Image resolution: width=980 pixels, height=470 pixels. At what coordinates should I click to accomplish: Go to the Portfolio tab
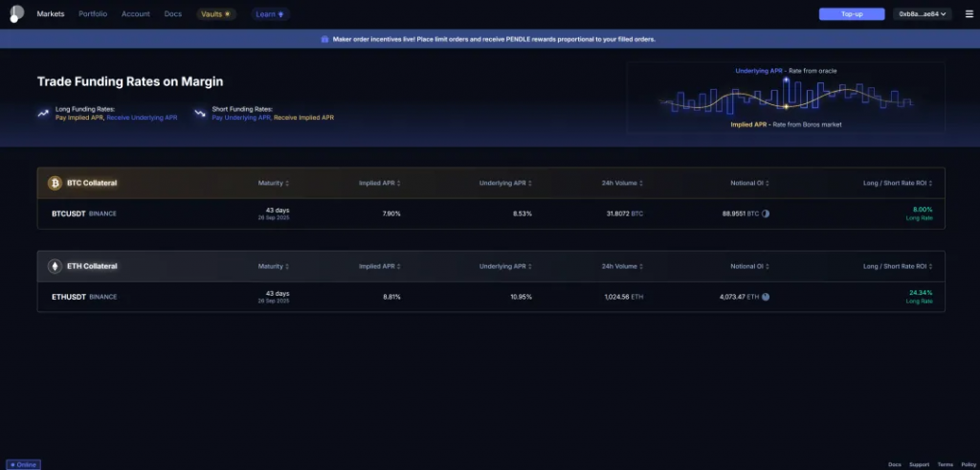[x=93, y=14]
